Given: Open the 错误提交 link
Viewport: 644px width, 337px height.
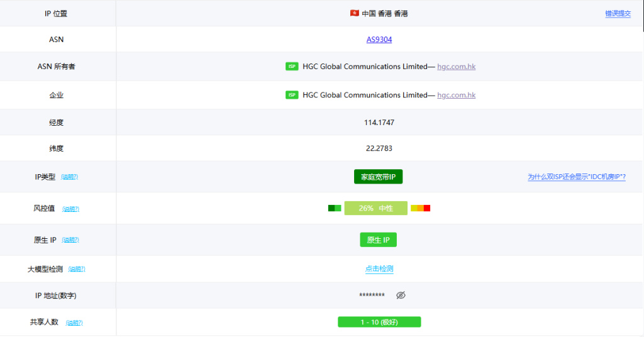Looking at the screenshot, I should click(618, 13).
